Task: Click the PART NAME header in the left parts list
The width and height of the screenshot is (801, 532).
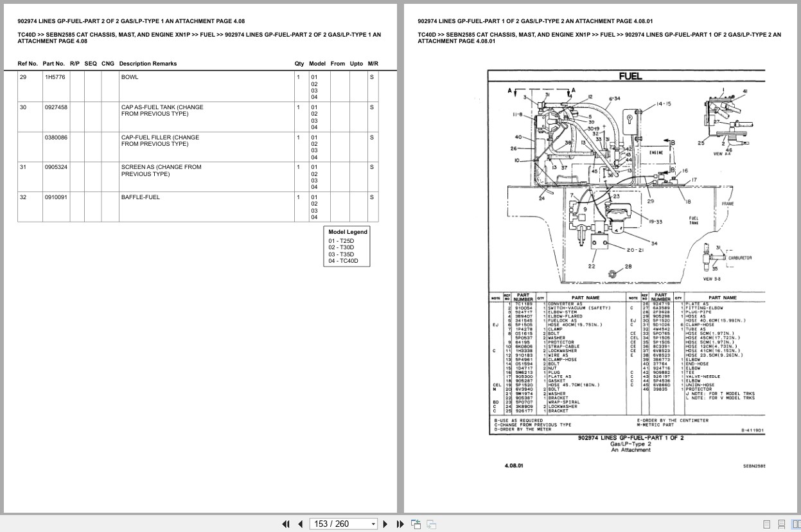Action: [x=585, y=297]
